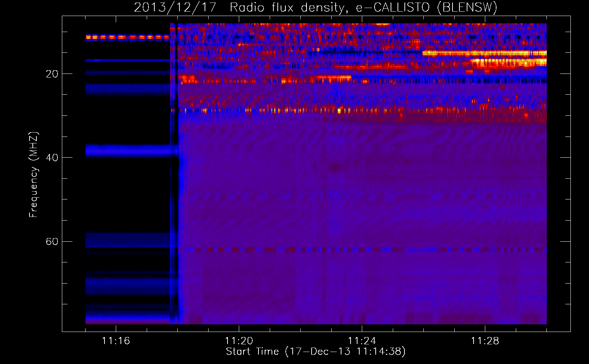
Task: Click the 'Frequency (MHZ)' axis label
Action: click(x=33, y=175)
